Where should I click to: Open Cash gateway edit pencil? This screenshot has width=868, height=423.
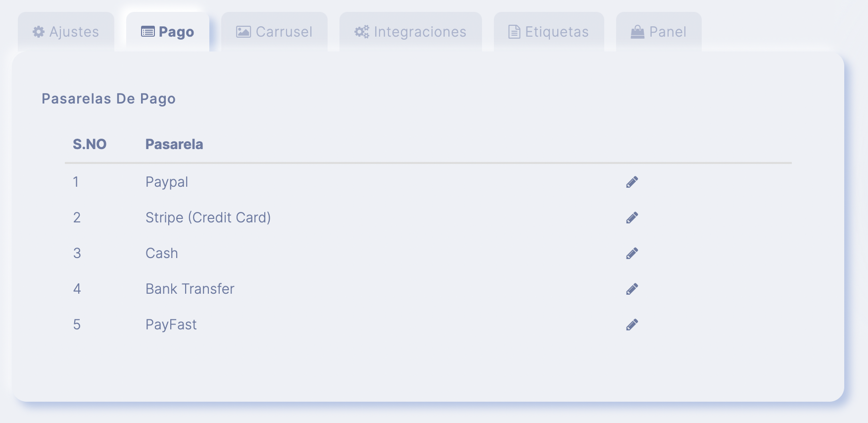[x=632, y=254]
